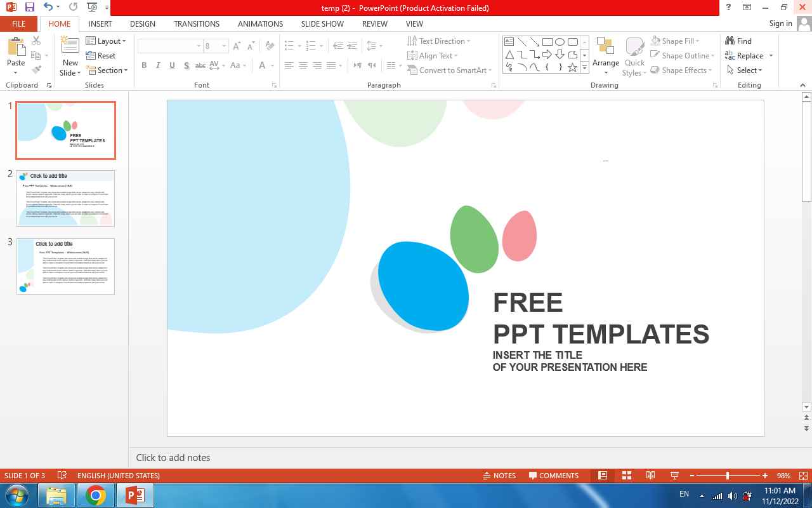Toggle the Comments pane in status bar
This screenshot has width=812, height=508.
[554, 476]
